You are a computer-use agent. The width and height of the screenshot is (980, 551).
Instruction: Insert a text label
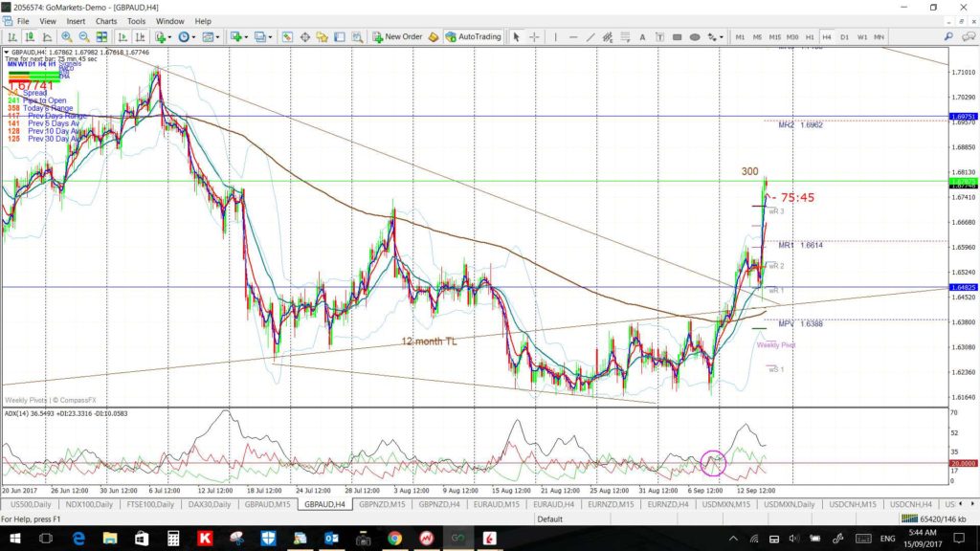(659, 37)
